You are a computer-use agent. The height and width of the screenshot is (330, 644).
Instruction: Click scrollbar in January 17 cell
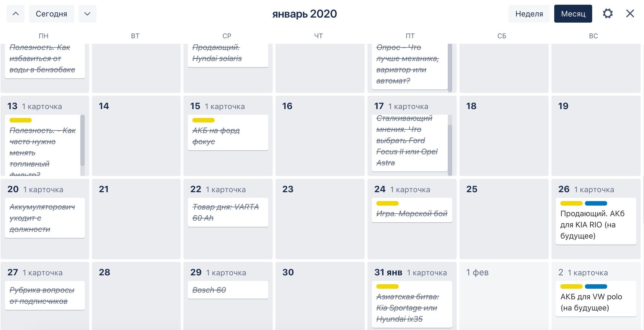[450, 150]
